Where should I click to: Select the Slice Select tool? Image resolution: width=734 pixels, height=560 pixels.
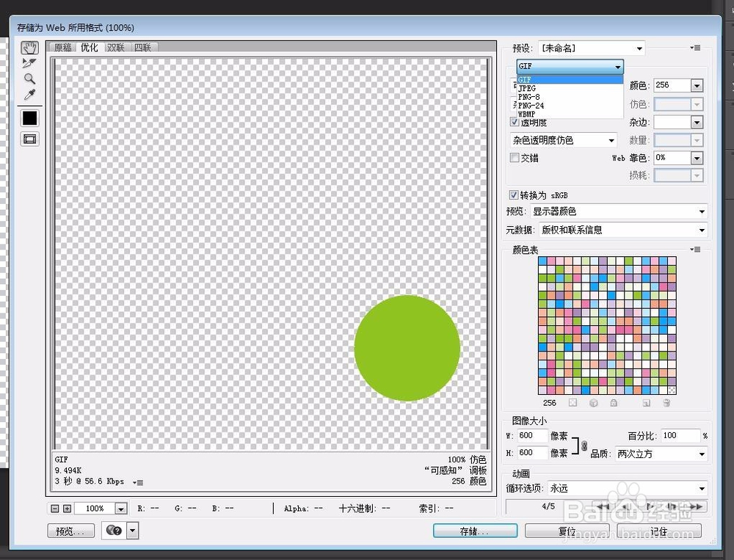pyautogui.click(x=29, y=63)
